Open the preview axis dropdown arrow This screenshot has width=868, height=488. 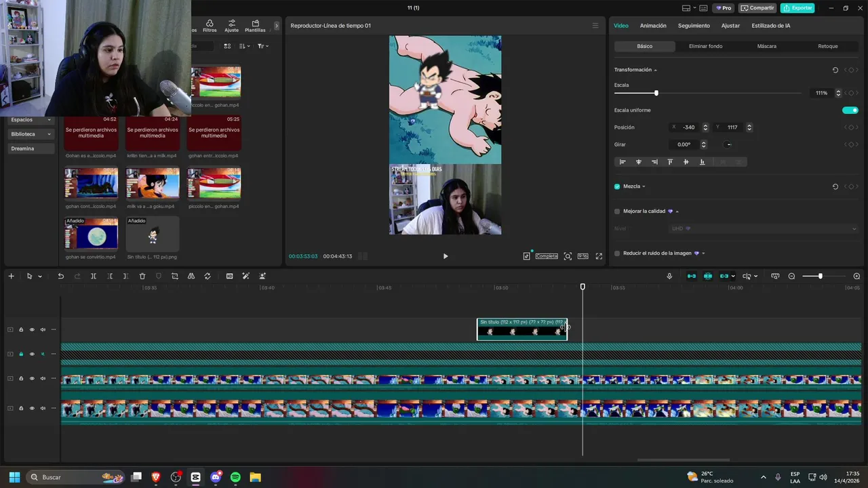click(x=755, y=277)
